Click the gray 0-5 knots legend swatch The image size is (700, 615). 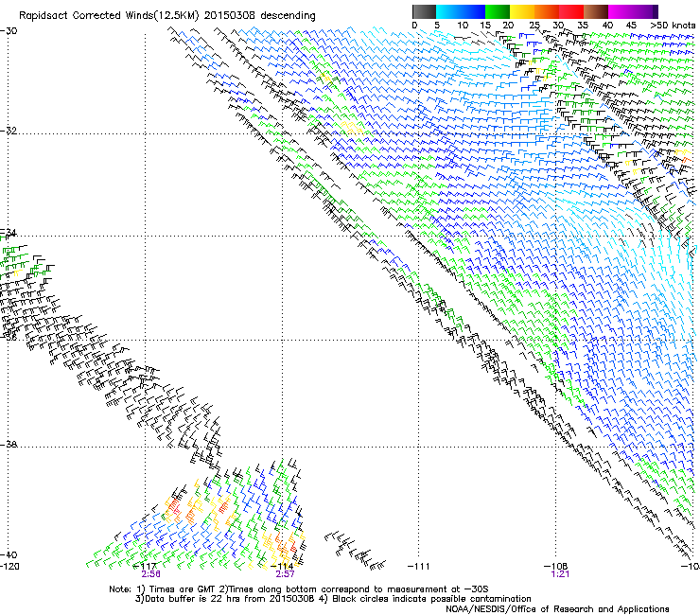pyautogui.click(x=424, y=11)
